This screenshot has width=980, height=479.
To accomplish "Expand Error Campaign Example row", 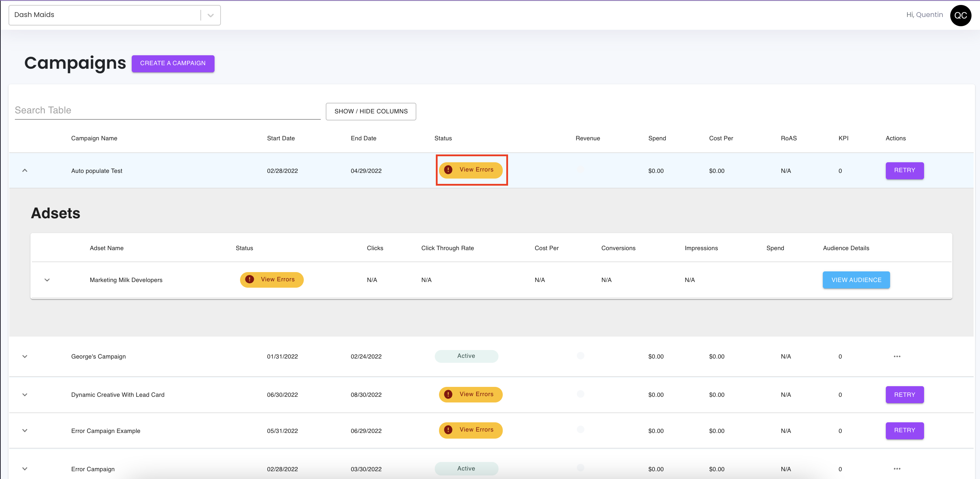I will click(x=25, y=431).
